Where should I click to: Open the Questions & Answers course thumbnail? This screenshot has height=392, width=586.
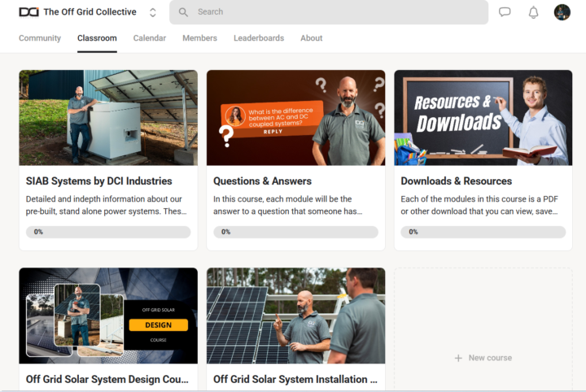295,118
